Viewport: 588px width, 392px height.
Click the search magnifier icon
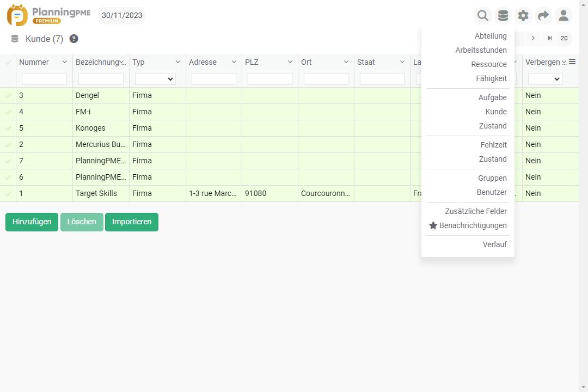(482, 16)
